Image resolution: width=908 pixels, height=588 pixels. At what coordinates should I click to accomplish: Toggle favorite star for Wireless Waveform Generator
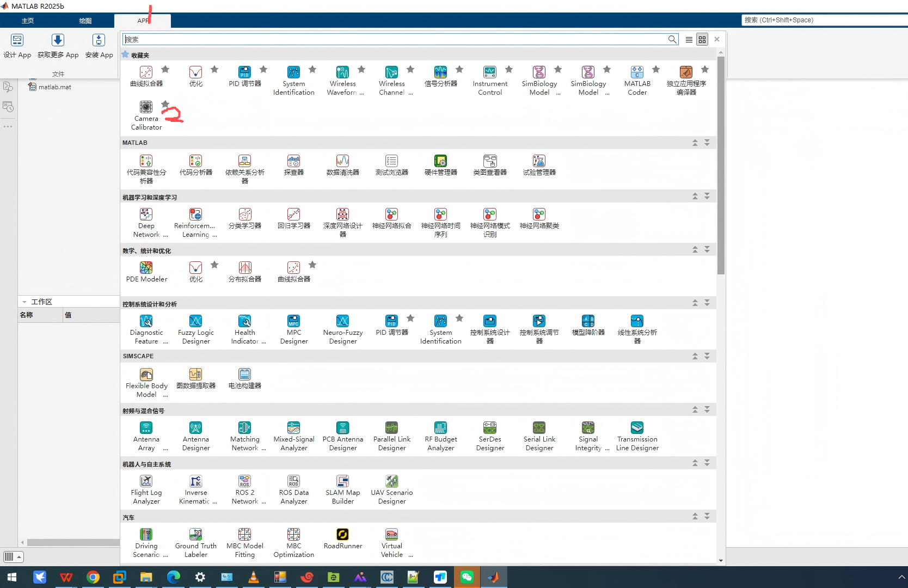click(x=361, y=69)
